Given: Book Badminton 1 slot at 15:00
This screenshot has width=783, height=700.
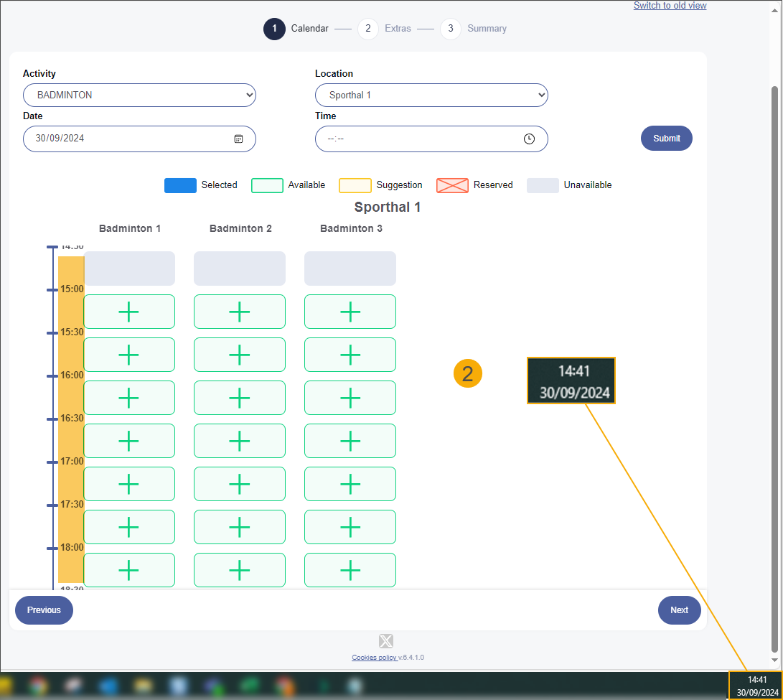Looking at the screenshot, I should [x=129, y=312].
